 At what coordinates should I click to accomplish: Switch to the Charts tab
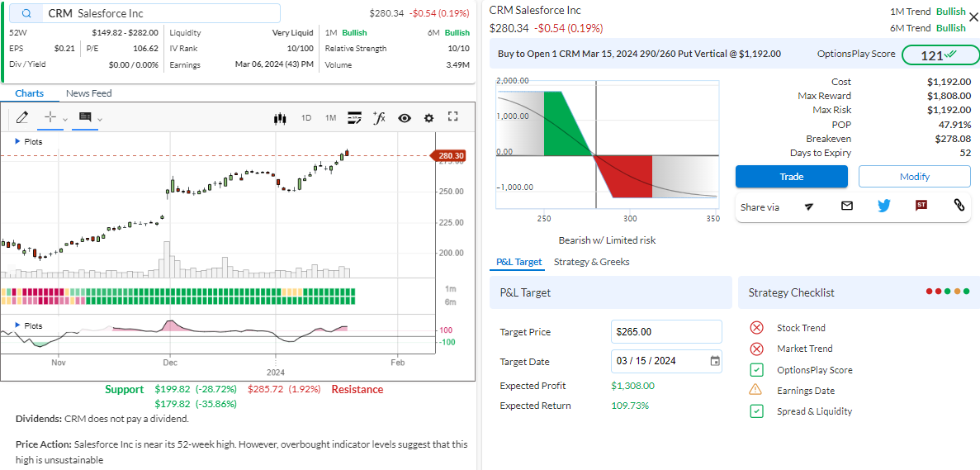[x=30, y=93]
